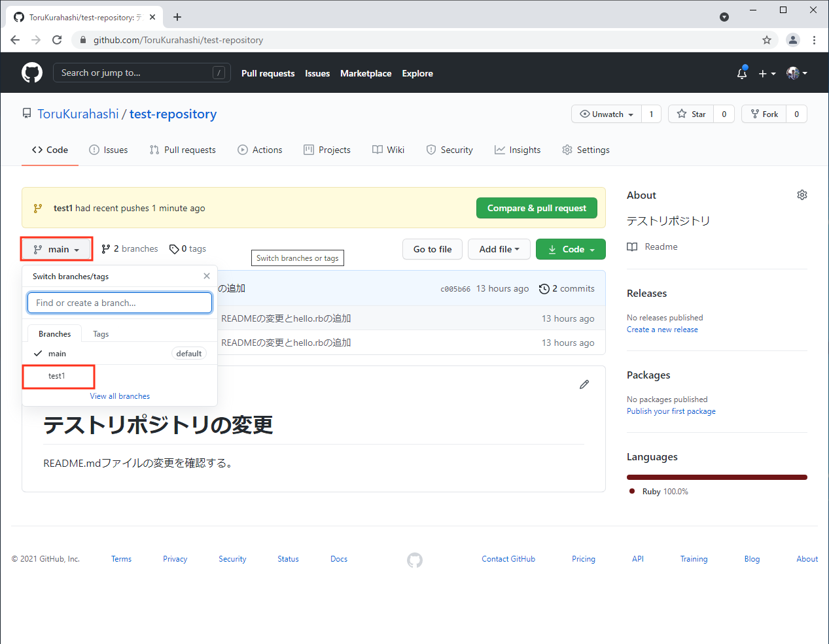Click Publish your first package
This screenshot has width=829, height=644.
pyautogui.click(x=671, y=411)
